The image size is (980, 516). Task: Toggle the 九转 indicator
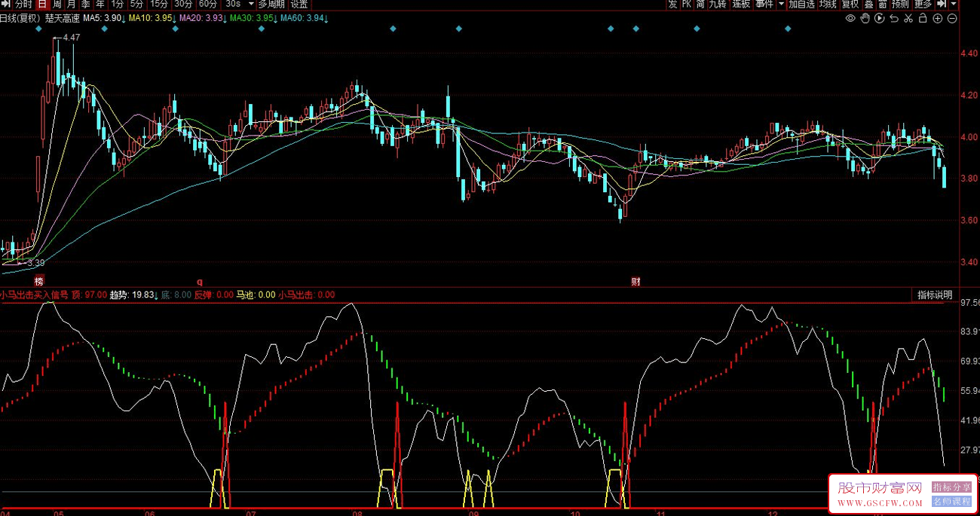tap(718, 4)
